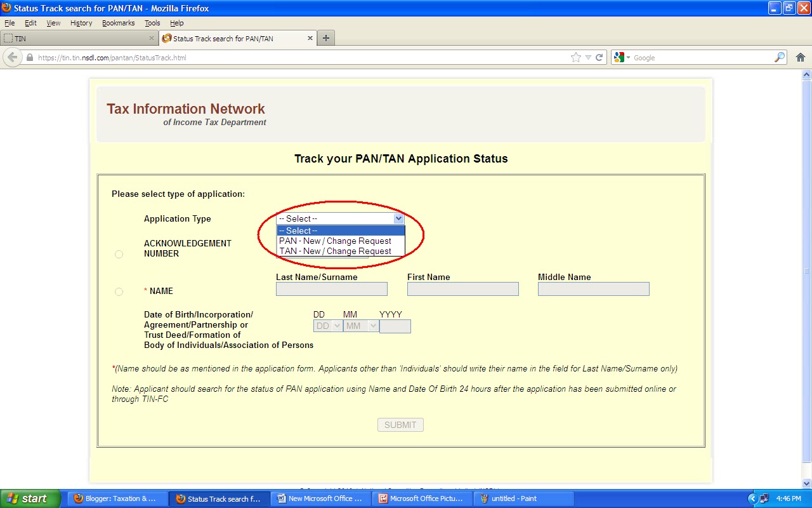Open the browser Home page icon

click(800, 57)
